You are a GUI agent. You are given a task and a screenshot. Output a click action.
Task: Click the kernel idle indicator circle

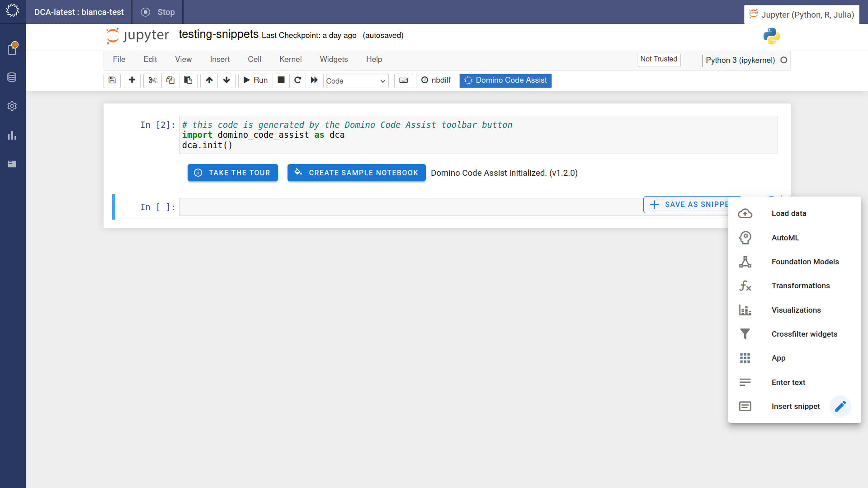coord(784,60)
